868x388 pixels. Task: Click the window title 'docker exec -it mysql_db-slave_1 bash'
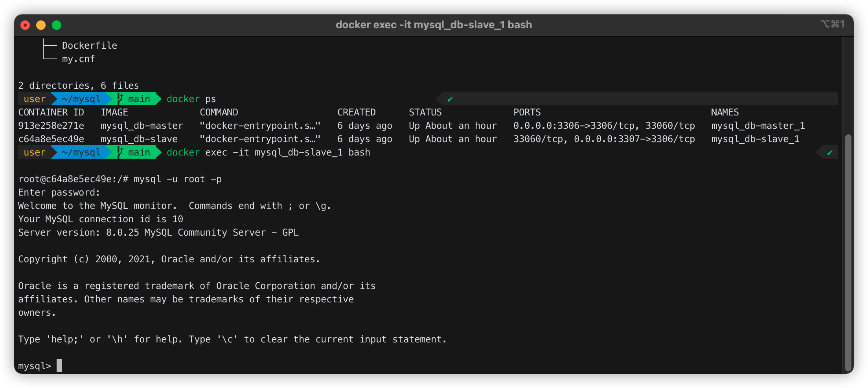(x=434, y=25)
